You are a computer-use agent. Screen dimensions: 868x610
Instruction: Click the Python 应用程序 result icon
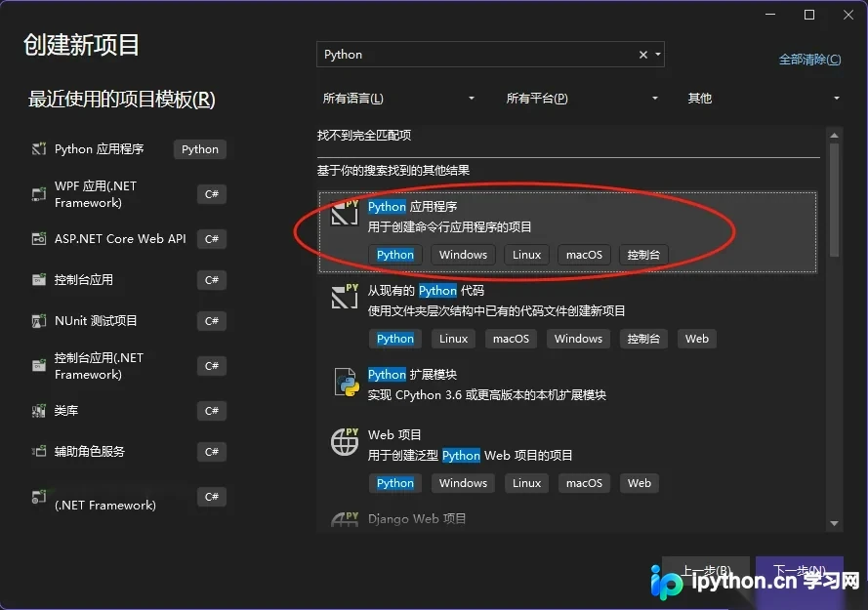(345, 213)
